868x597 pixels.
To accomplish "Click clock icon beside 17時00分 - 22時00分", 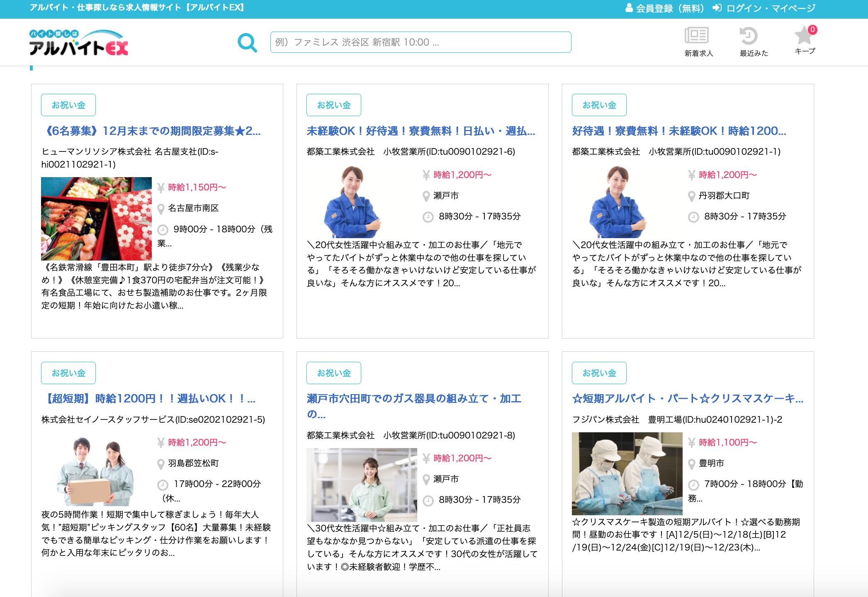I will click(163, 485).
